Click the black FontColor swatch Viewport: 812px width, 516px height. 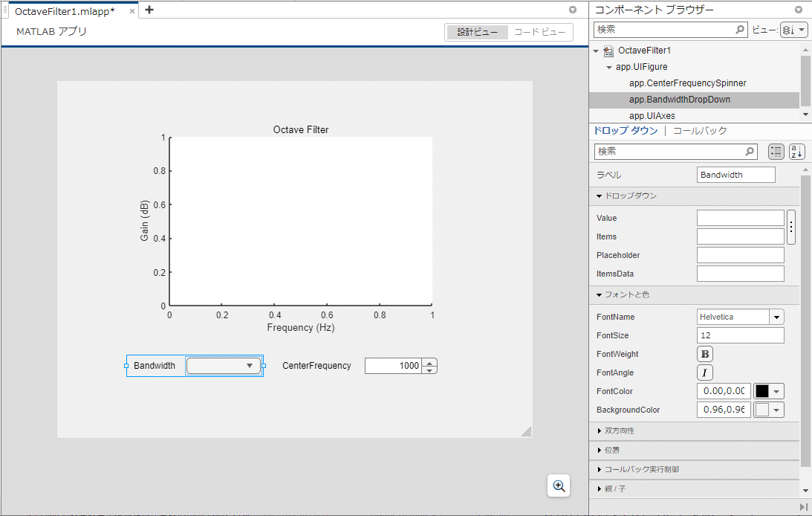(761, 391)
